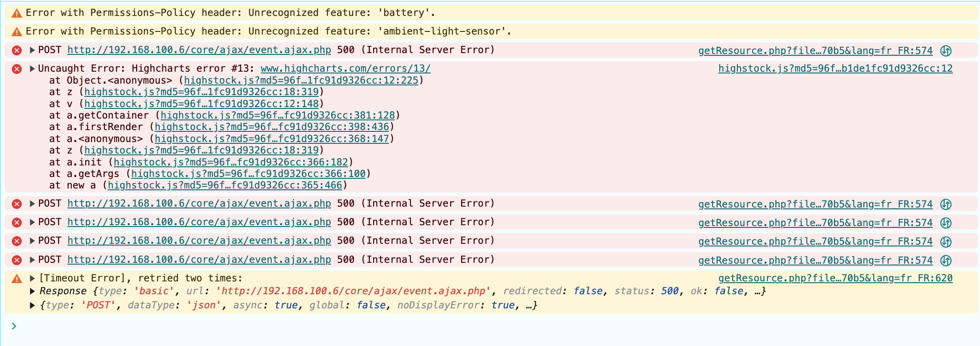Open the www.highcharts.com/errors/13/ link
The image size is (980, 346).
tap(345, 69)
